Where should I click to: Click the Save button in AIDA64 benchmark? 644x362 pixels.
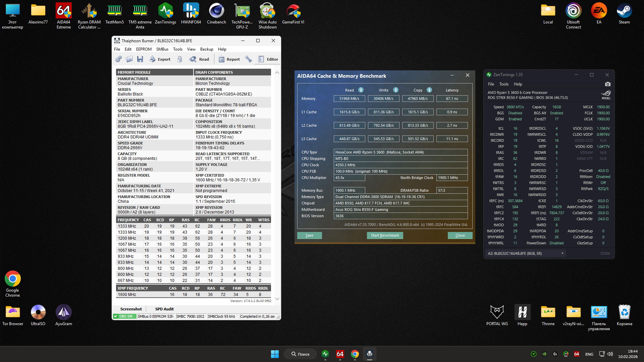(x=309, y=235)
